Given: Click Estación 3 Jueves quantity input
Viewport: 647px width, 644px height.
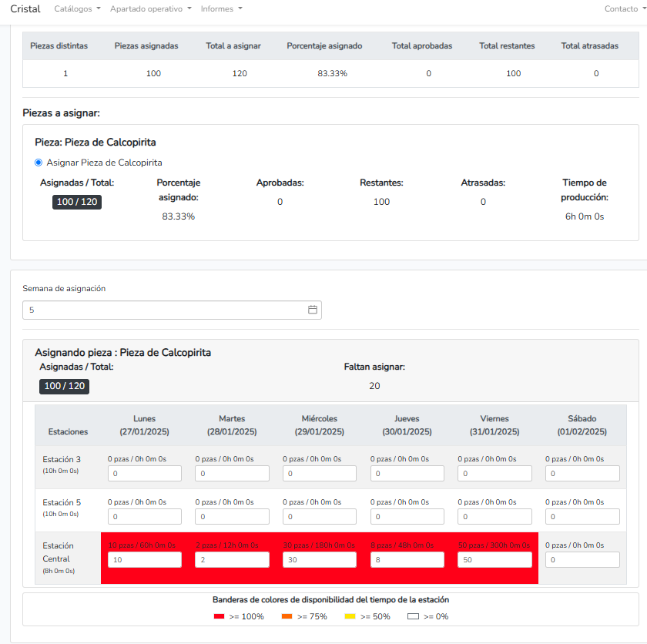Looking at the screenshot, I should coord(407,474).
